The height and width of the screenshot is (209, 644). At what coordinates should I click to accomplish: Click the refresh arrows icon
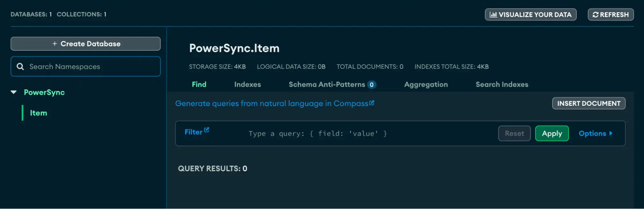[595, 15]
